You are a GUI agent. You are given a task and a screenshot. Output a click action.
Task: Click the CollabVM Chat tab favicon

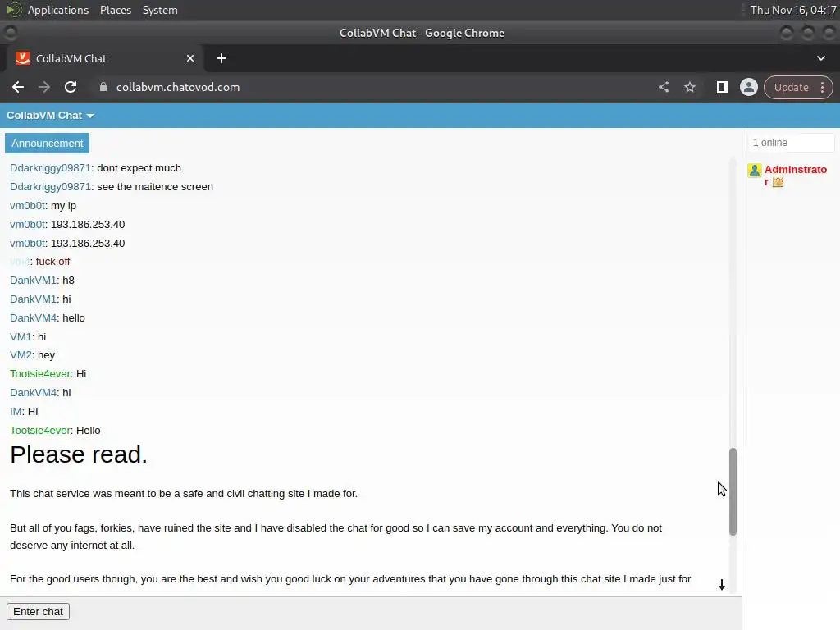pos(22,58)
